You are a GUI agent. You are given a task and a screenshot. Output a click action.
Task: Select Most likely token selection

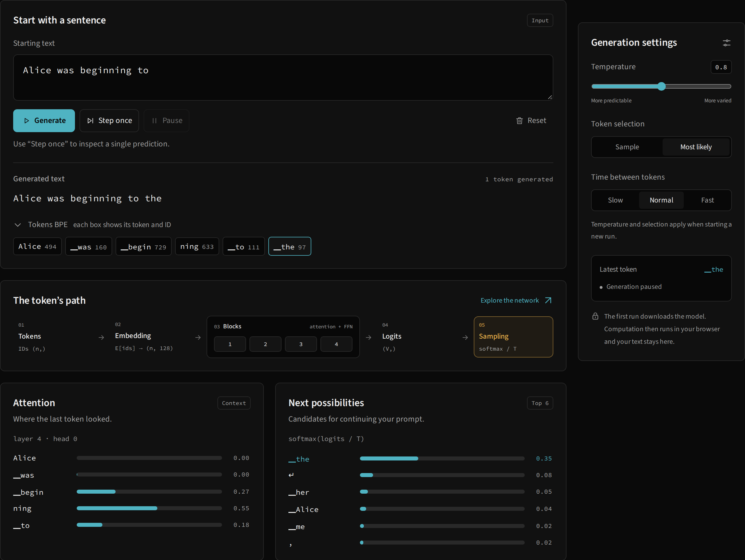point(696,147)
